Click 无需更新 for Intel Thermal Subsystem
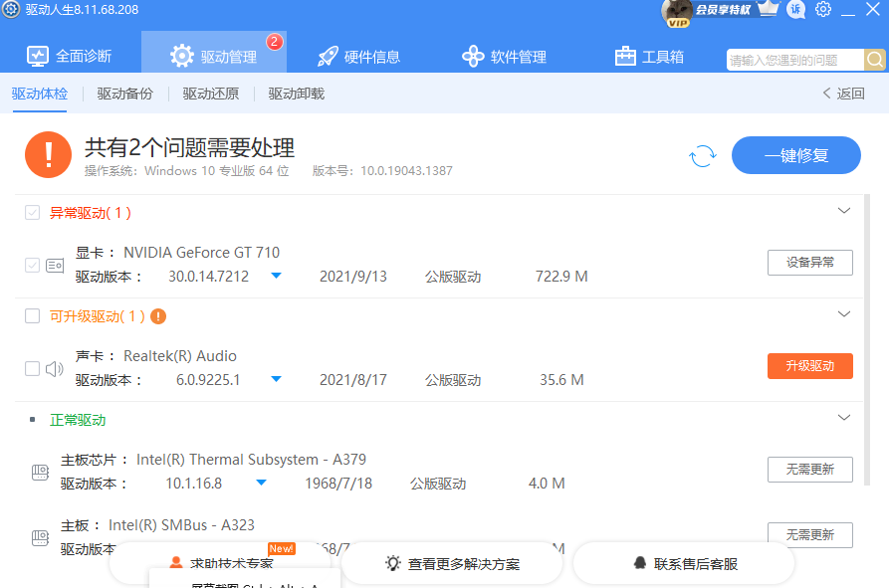The width and height of the screenshot is (889, 588). click(810, 469)
